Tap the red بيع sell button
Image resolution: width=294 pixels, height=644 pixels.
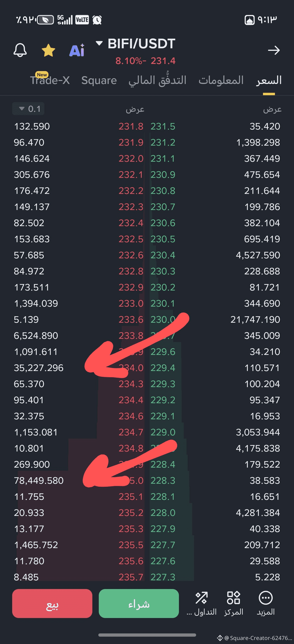point(52,603)
